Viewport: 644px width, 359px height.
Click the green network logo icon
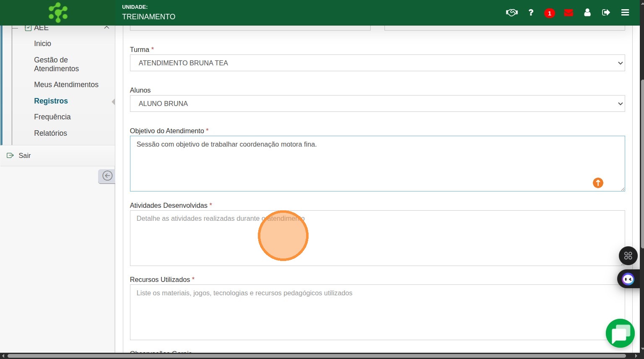58,13
